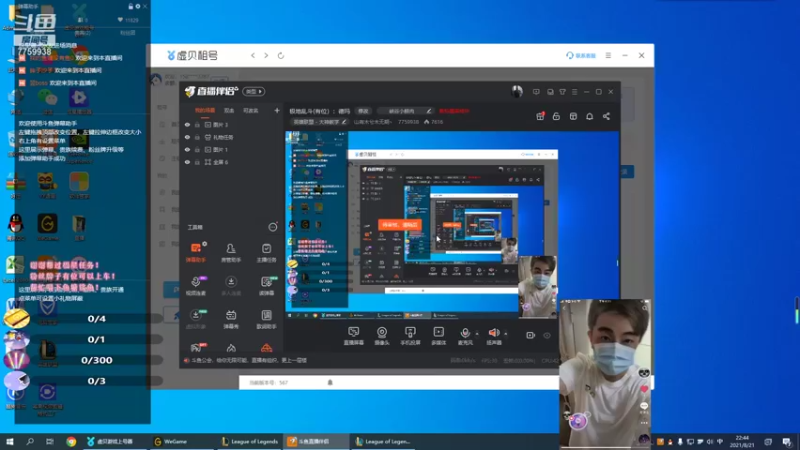This screenshot has width=800, height=450.
Task: Open the gift box icon with red badge
Action: 540,116
